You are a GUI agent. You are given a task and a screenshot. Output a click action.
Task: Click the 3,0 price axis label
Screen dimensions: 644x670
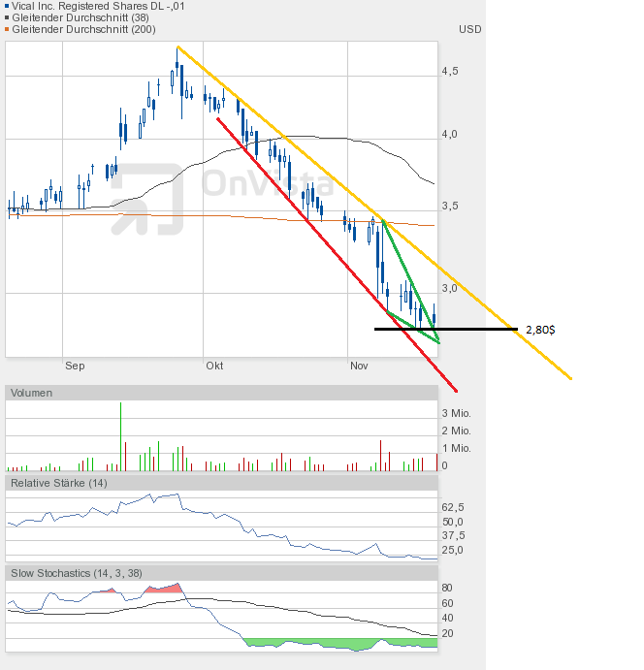(x=450, y=288)
